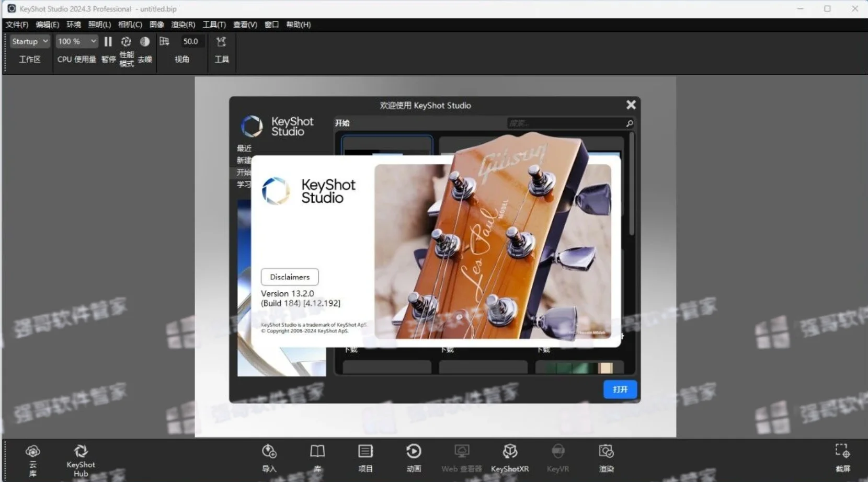Viewport: 868px width, 482px height.
Task: Open the 照明(L) menu
Action: tap(99, 25)
